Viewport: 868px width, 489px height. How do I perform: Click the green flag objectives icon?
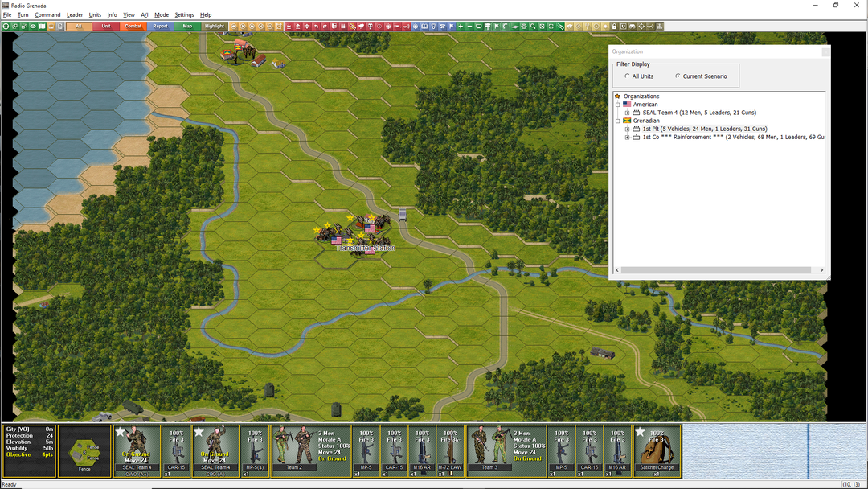pos(497,26)
